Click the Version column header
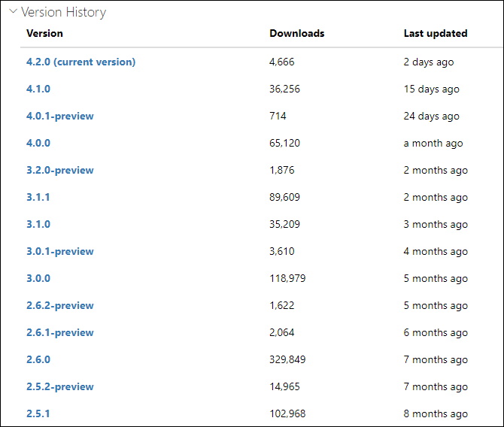 coord(44,33)
